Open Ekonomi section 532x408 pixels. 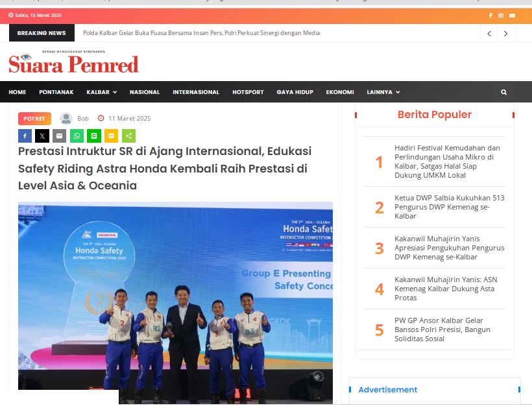point(340,92)
